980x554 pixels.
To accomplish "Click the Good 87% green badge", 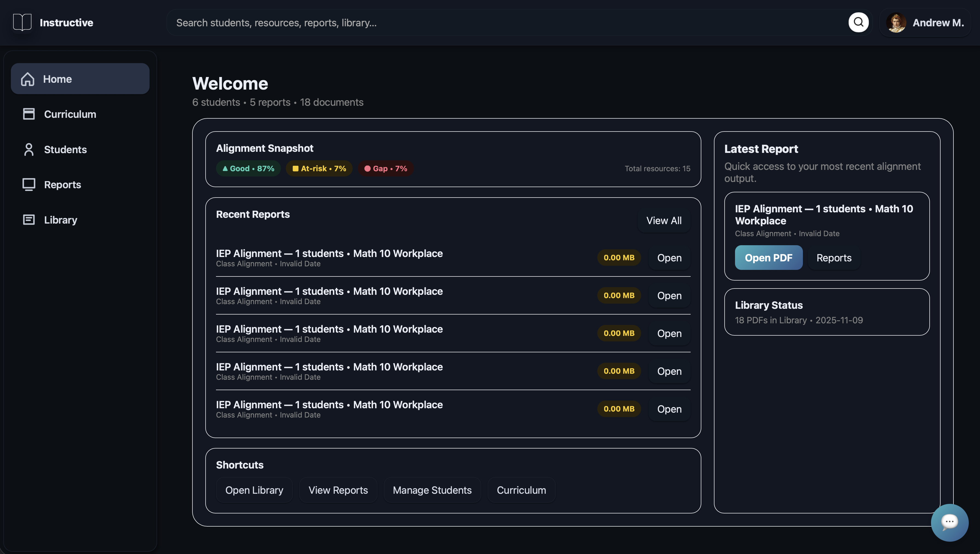I will pos(248,168).
